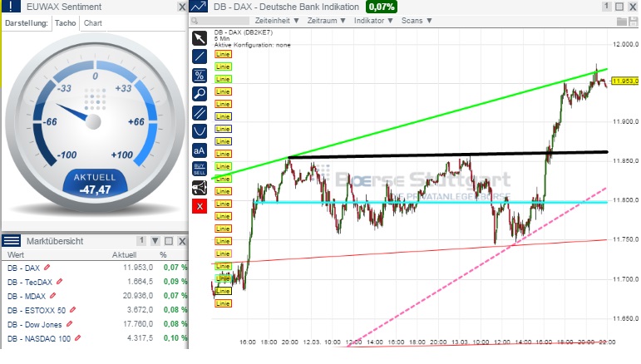The width and height of the screenshot is (641, 364).
Task: Select the parabola curve tool
Action: point(200,131)
